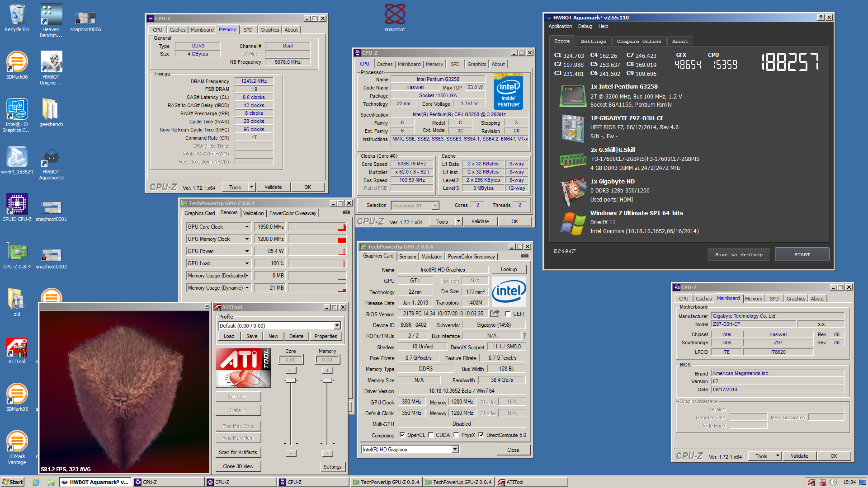
Task: Click volume speaker icon in system tray
Action: click(833, 482)
